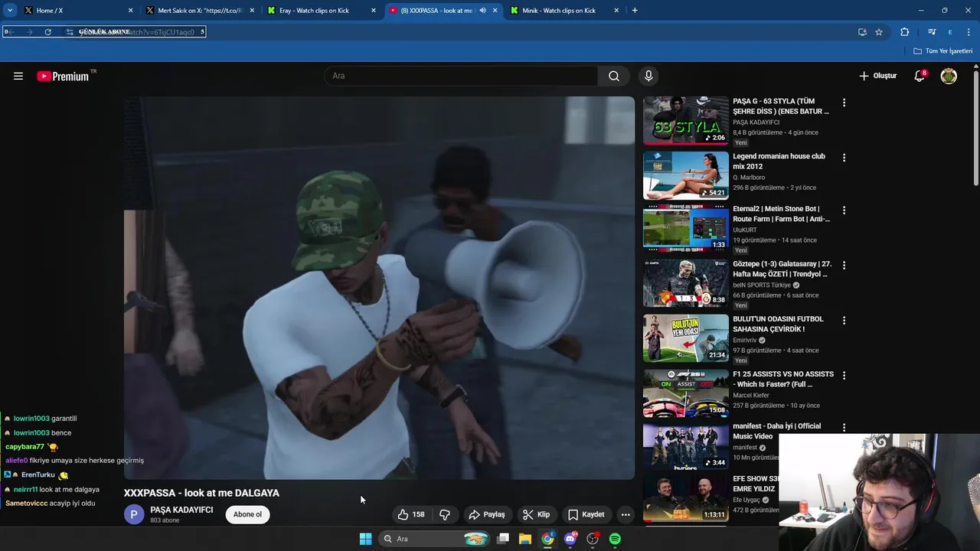Open manifest Daha İyi video thumbnail
Screen dimensions: 980x551
tap(686, 445)
